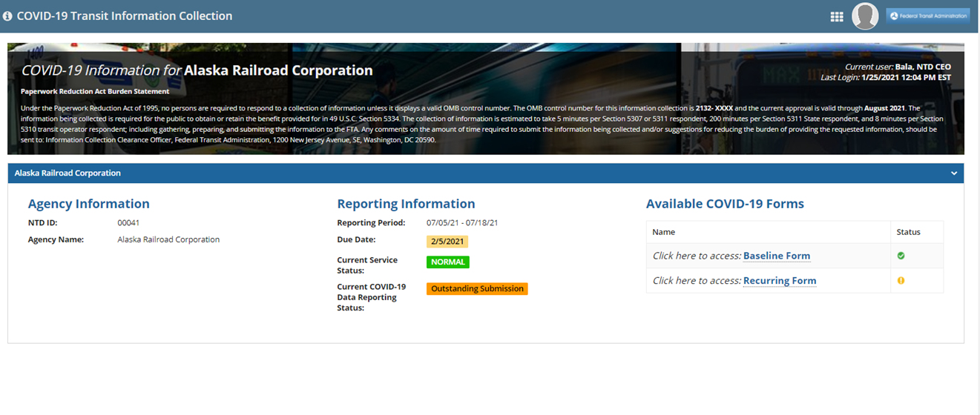Click the Paperwork Reduction Act Burden Statement heading

pos(95,92)
